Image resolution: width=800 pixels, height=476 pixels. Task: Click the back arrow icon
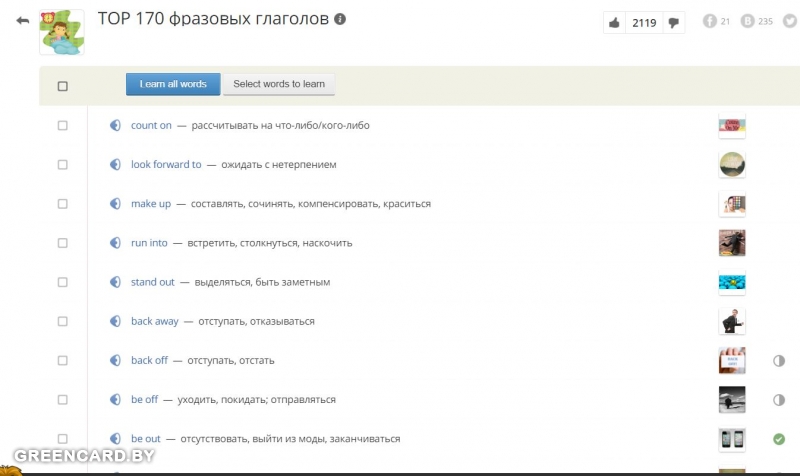(x=22, y=21)
